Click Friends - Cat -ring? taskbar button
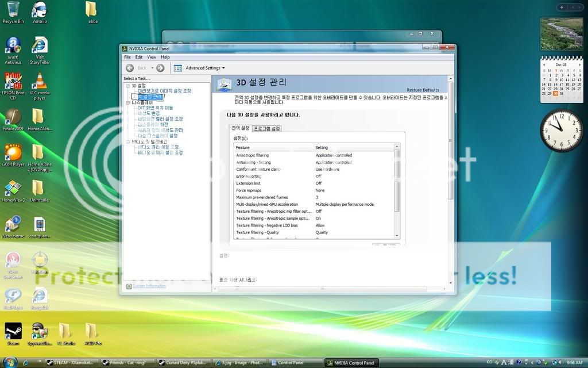Image resolution: width=588 pixels, height=368 pixels. 129,363
